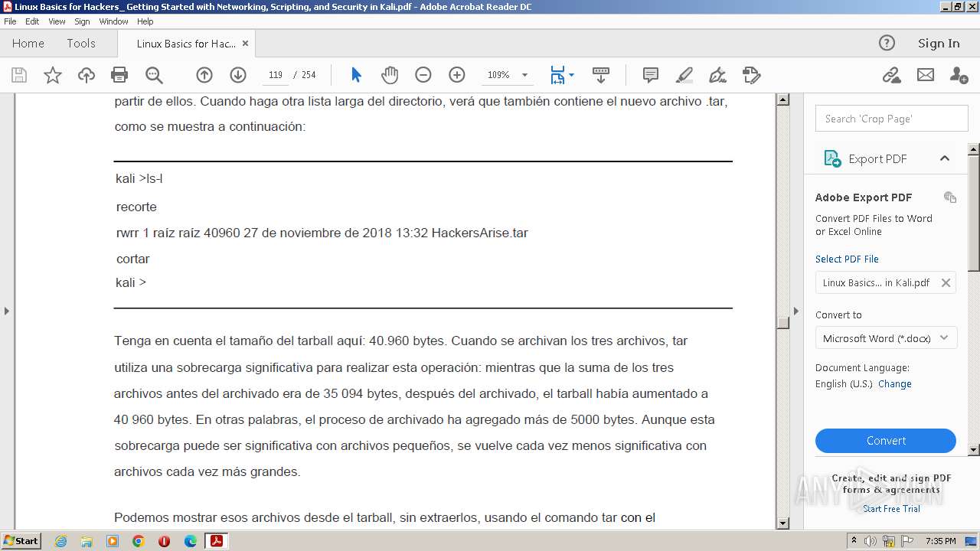Expand the left navigation pane arrow
The width and height of the screenshot is (980, 551).
(7, 311)
